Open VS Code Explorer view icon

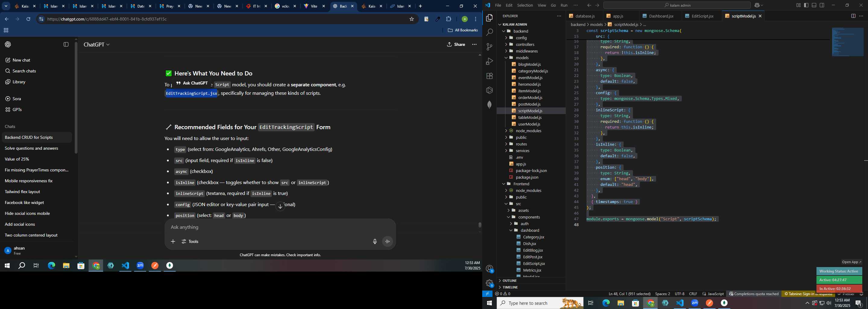tap(489, 18)
